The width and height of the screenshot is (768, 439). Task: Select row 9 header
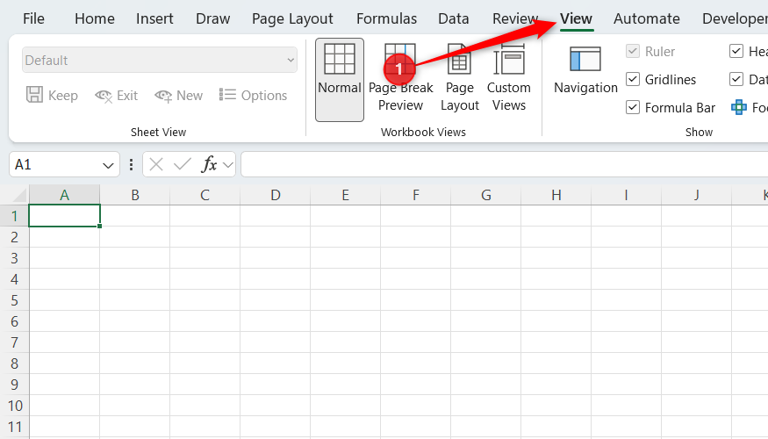(x=14, y=385)
